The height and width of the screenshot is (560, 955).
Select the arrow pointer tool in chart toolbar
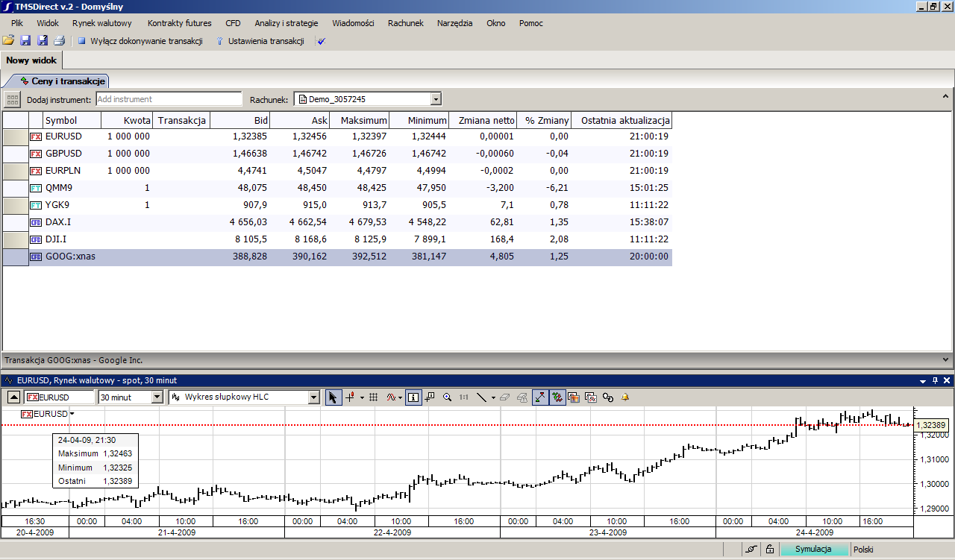[334, 397]
